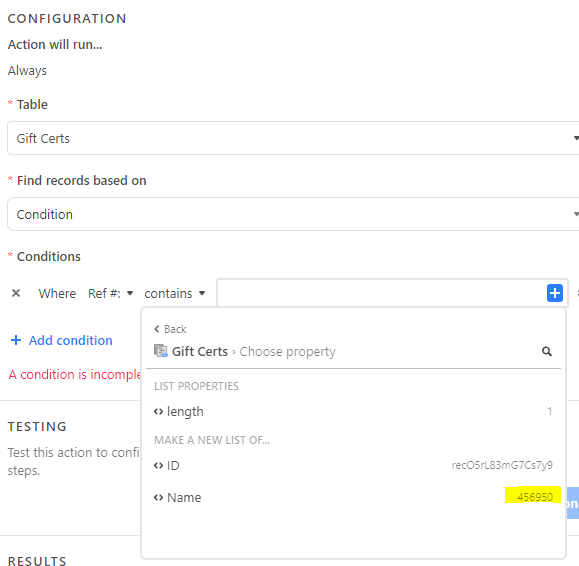Open the Find records based on Condition dropdown

[x=293, y=214]
